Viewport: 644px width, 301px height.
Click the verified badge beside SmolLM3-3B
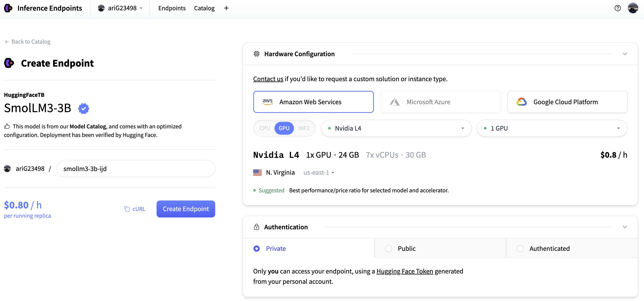(x=84, y=108)
